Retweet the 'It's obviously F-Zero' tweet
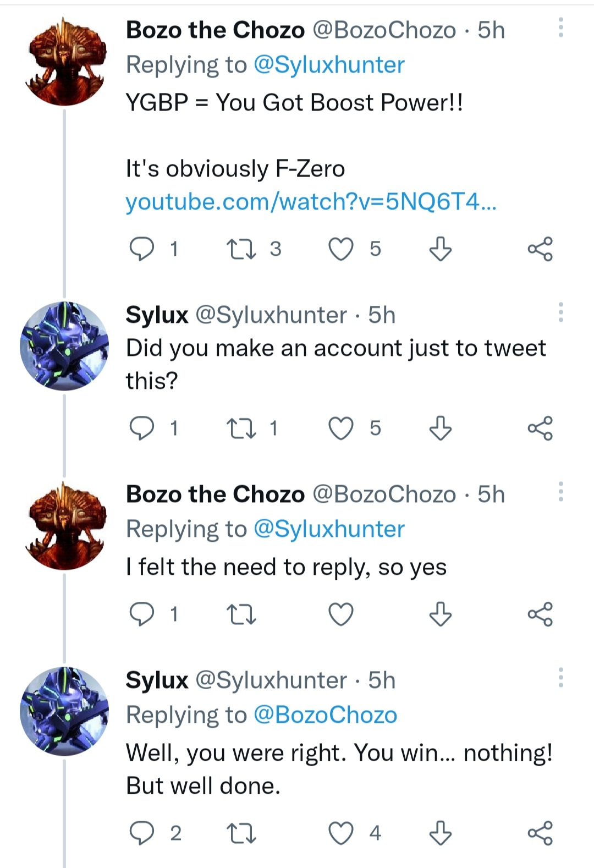This screenshot has width=594, height=868. 241,249
